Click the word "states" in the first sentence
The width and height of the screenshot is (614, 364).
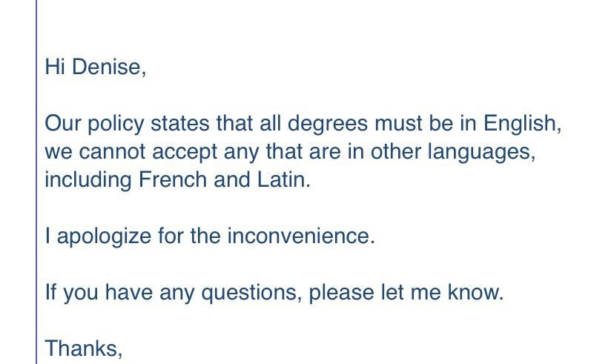coord(180,124)
